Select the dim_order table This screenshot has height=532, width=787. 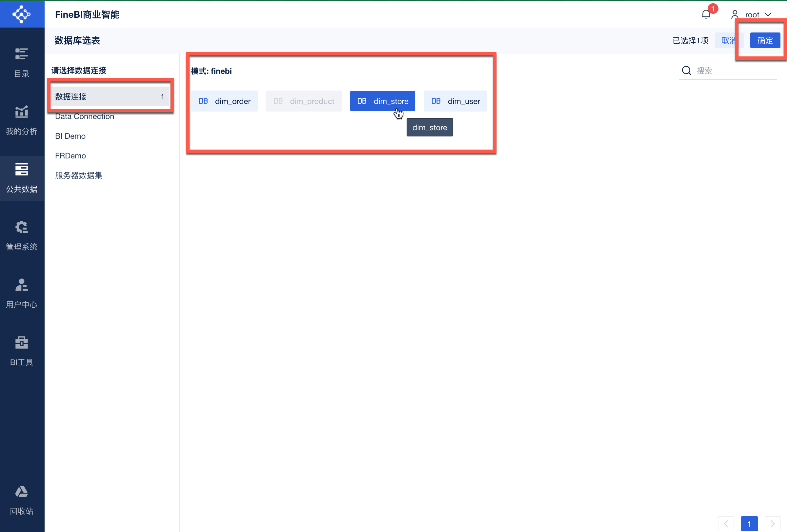[224, 101]
